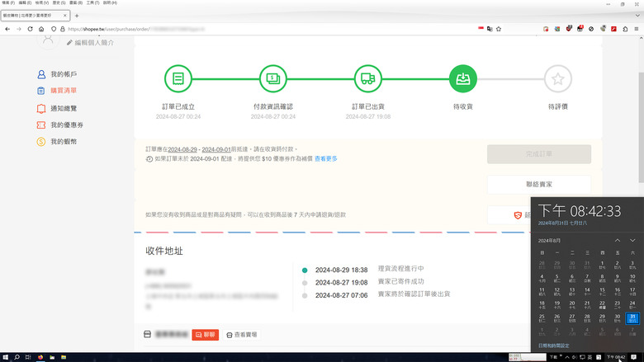Click the browser back arrow

click(x=7, y=29)
